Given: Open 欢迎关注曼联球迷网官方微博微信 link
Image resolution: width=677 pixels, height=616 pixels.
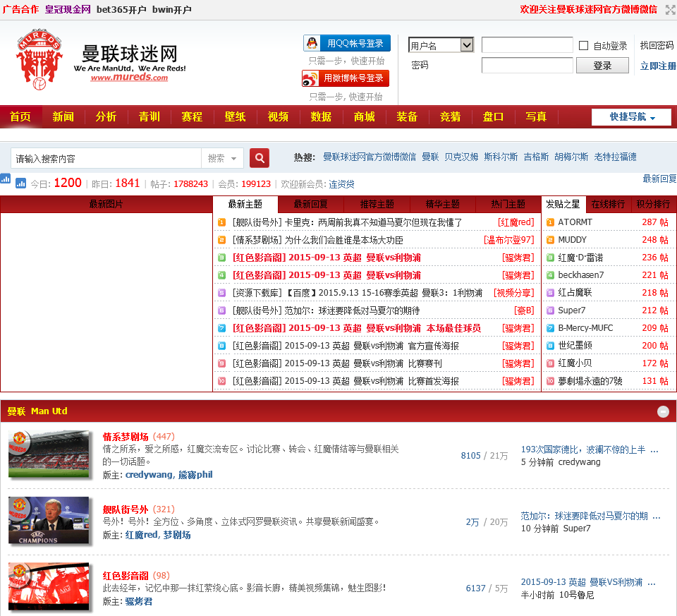Looking at the screenshot, I should [x=588, y=9].
